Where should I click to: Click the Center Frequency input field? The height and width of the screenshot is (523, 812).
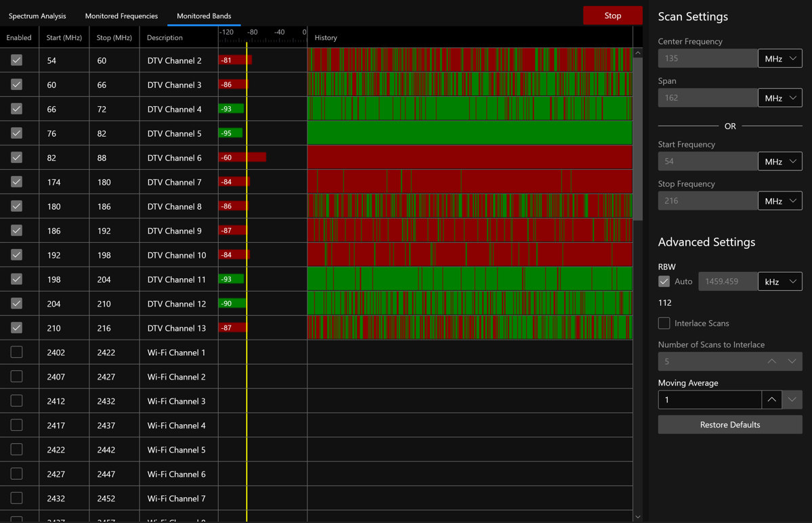(x=708, y=58)
